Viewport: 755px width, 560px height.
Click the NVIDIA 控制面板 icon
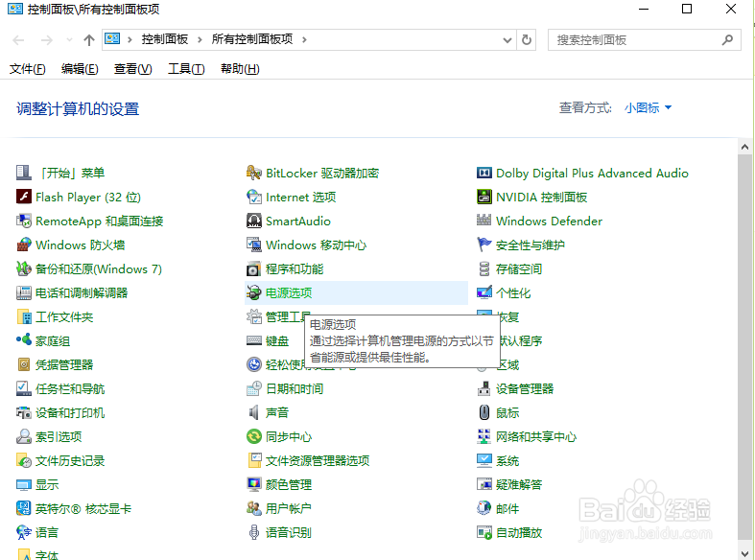click(x=484, y=197)
